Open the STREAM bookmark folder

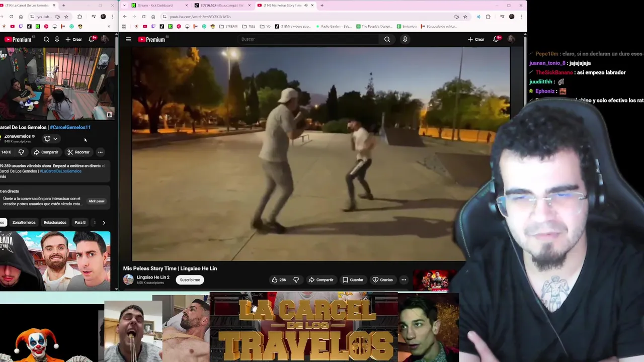pyautogui.click(x=229, y=26)
